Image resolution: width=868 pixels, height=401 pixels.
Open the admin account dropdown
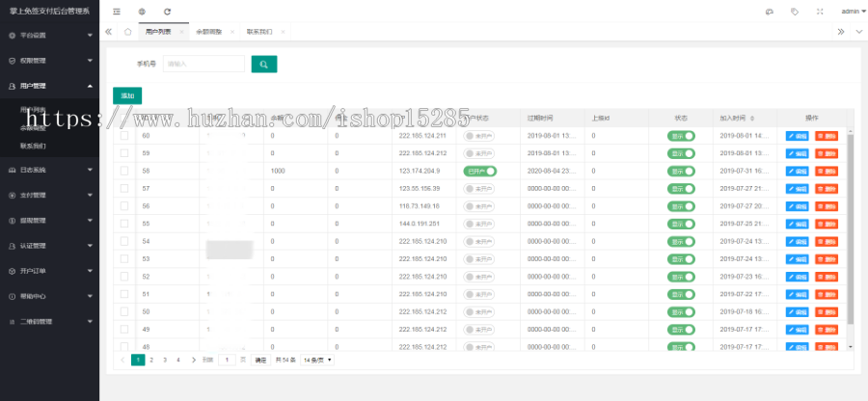[852, 12]
